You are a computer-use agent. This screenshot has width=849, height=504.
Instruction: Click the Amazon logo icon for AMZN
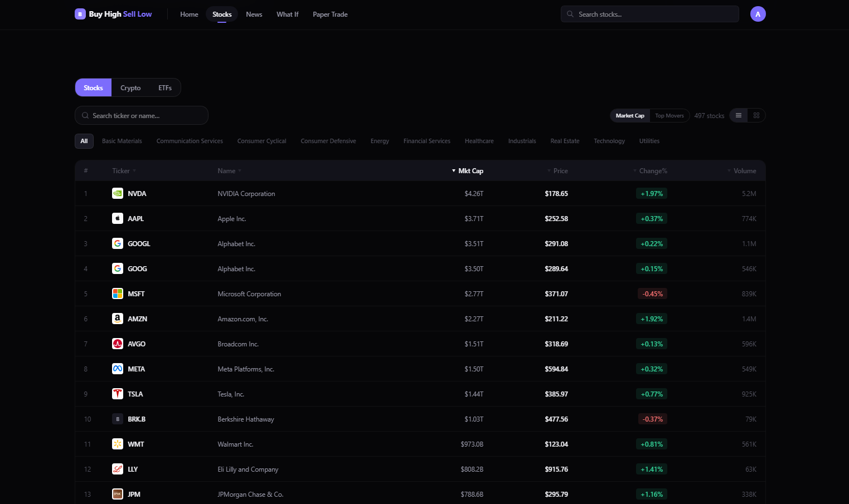pos(118,319)
